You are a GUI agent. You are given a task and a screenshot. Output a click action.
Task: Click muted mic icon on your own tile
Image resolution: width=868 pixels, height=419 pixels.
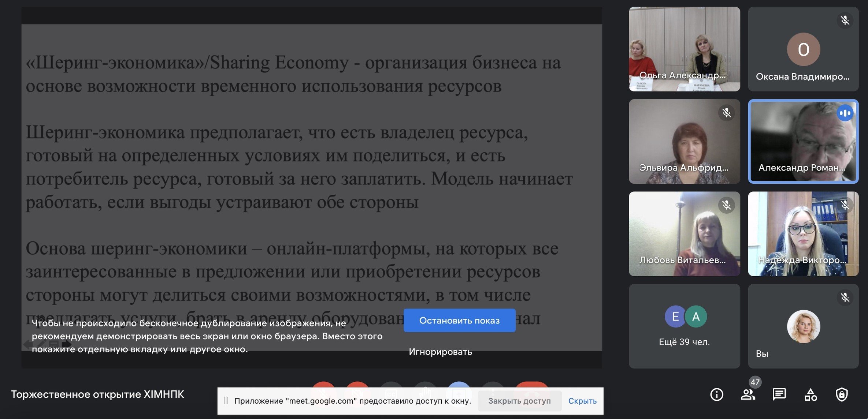tap(845, 298)
